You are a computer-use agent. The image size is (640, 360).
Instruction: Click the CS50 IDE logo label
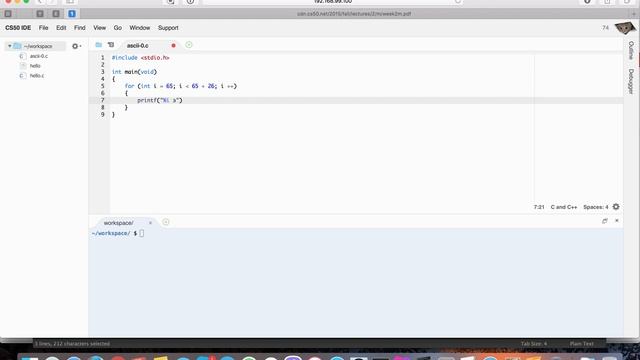coord(18,28)
